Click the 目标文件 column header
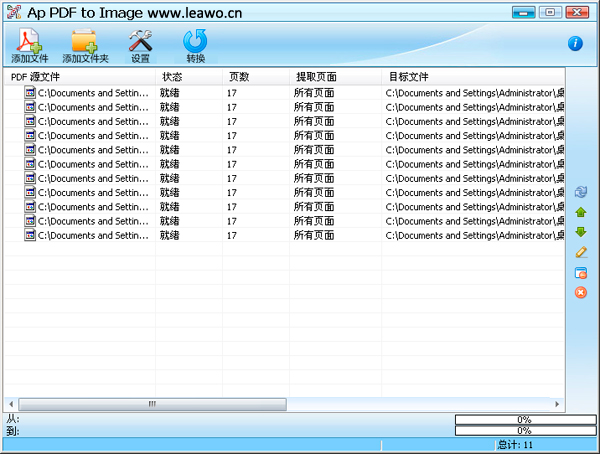Screen dimensions: 600x454 tap(473, 77)
